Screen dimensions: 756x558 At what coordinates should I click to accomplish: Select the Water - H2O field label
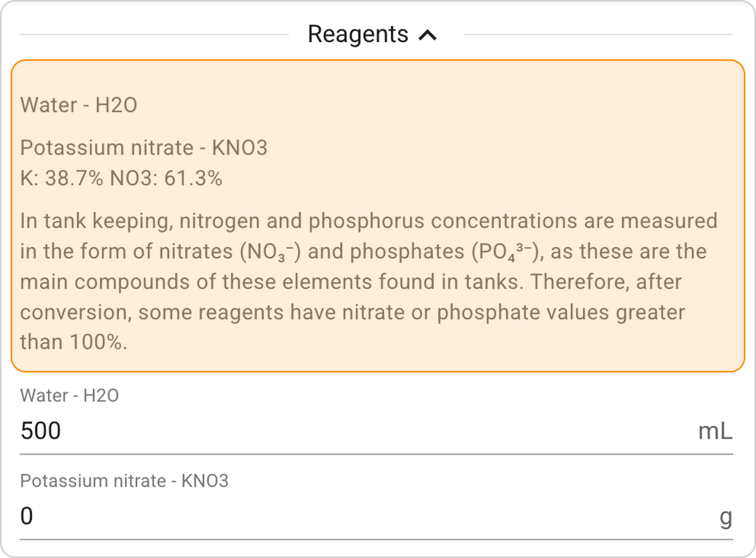click(70, 395)
